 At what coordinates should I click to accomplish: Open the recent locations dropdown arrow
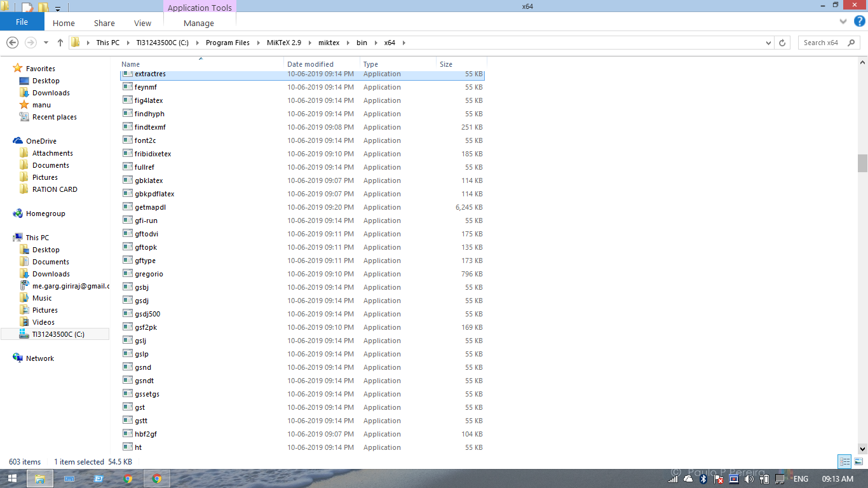[46, 43]
